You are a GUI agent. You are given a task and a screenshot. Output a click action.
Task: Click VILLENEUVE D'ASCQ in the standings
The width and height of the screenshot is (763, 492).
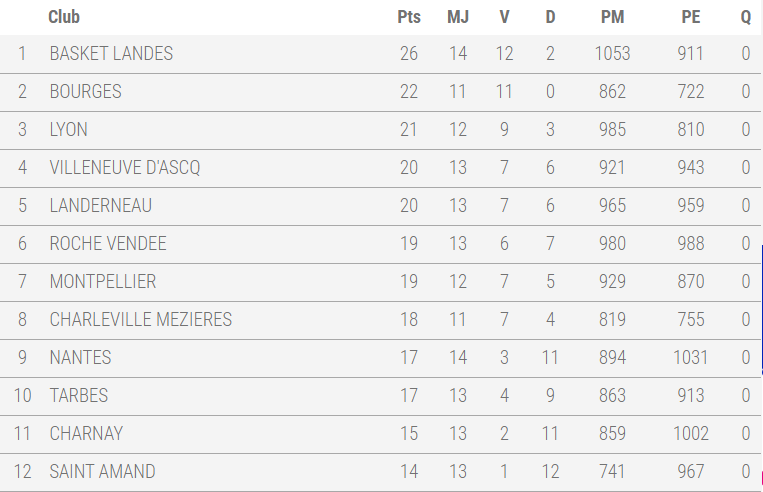125,168
